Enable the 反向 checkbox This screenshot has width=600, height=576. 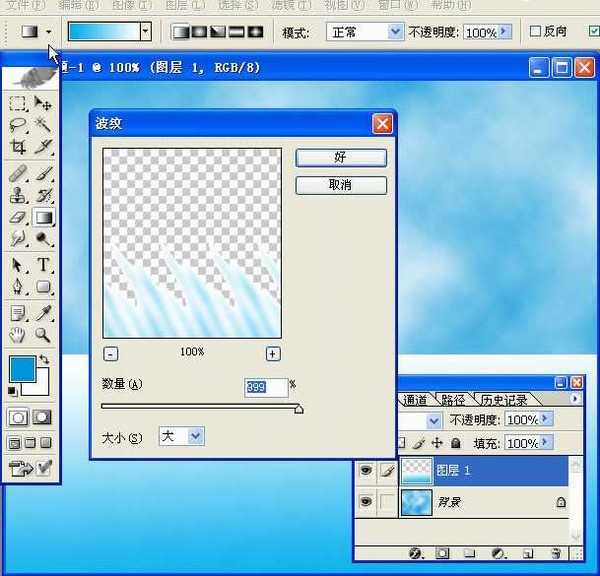[535, 32]
